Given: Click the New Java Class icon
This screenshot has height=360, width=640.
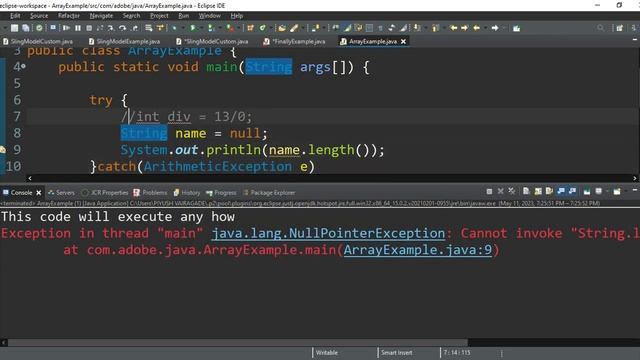Looking at the screenshot, I should [262, 28].
